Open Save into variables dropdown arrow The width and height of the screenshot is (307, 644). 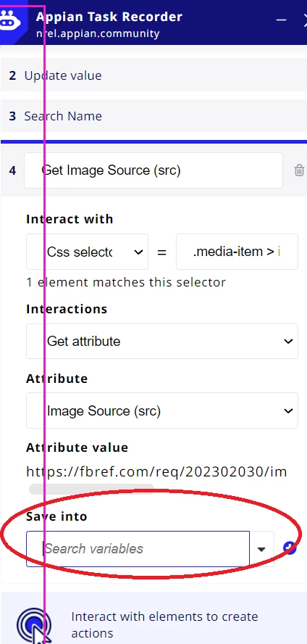click(x=261, y=550)
